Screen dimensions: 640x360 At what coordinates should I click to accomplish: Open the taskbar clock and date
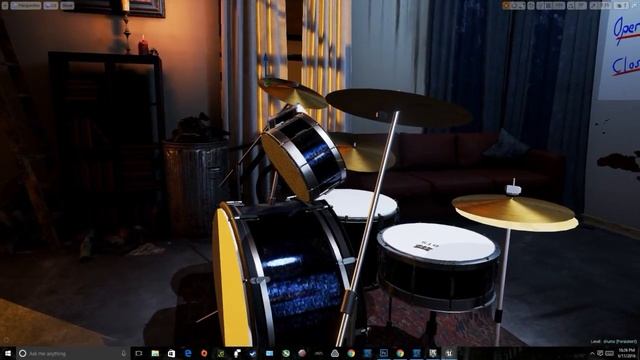tap(627, 353)
